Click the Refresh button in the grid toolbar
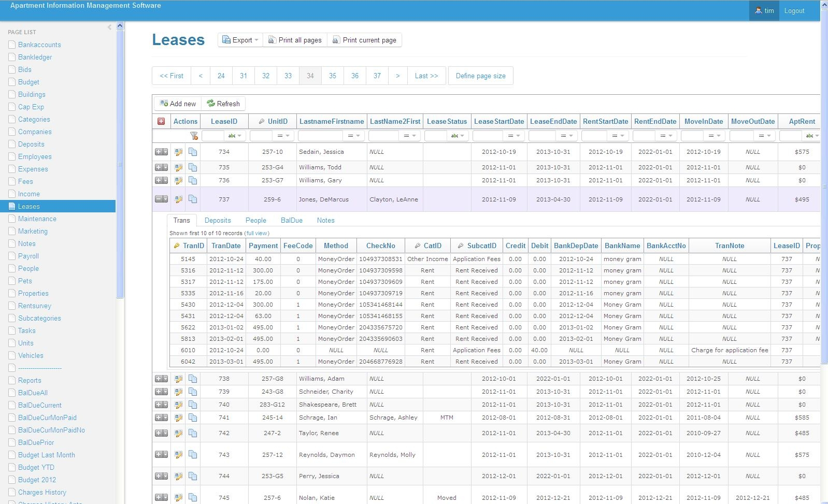This screenshot has height=504, width=828. point(223,104)
